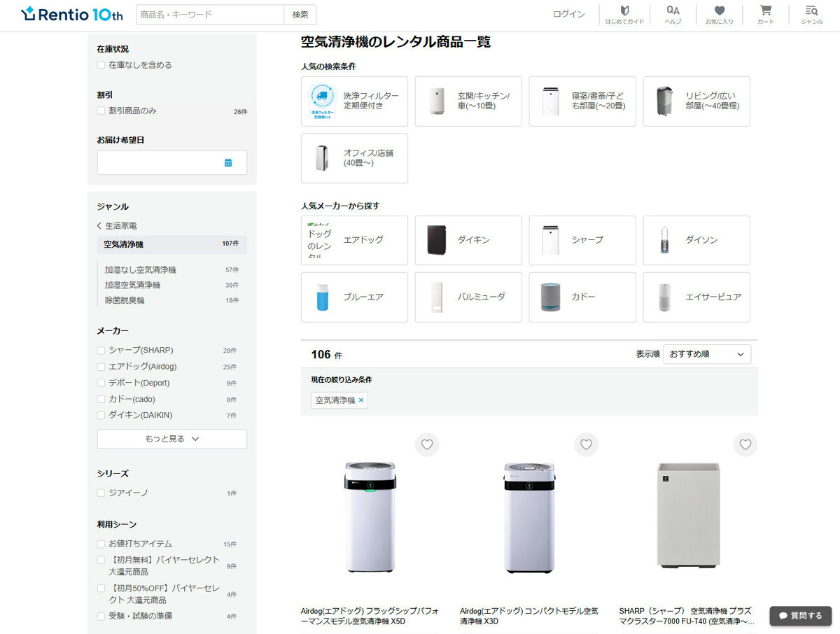Choose the シャープ maker tile
Image resolution: width=840 pixels, height=634 pixels.
582,240
